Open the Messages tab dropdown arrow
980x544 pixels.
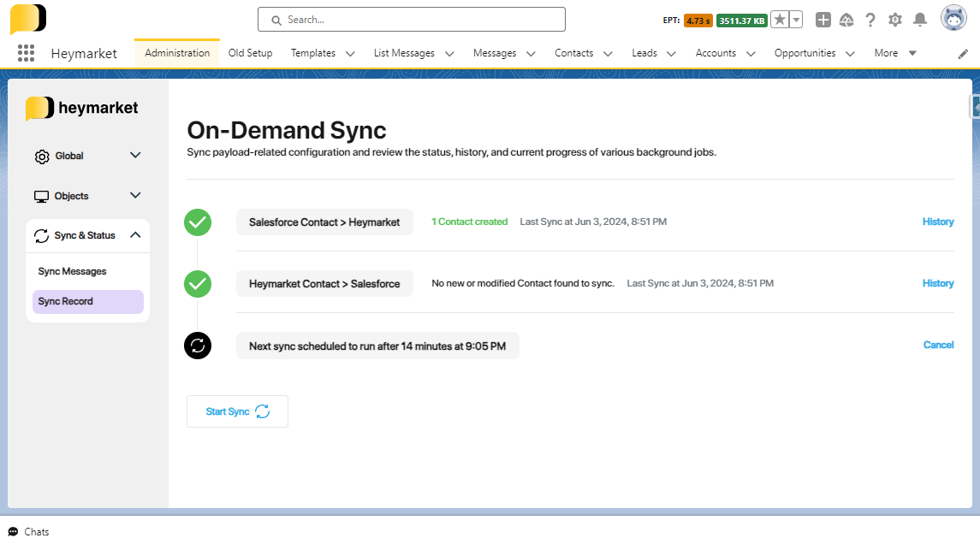coord(531,54)
